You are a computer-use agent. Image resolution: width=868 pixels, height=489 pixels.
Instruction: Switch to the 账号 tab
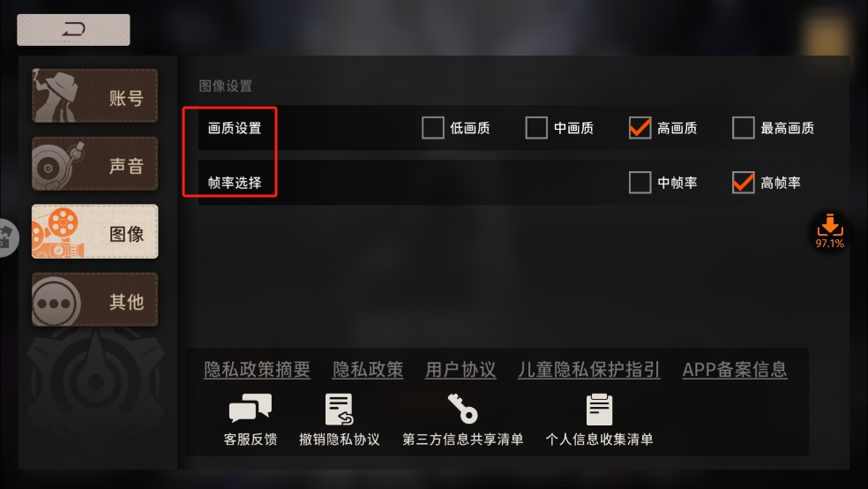click(x=94, y=96)
